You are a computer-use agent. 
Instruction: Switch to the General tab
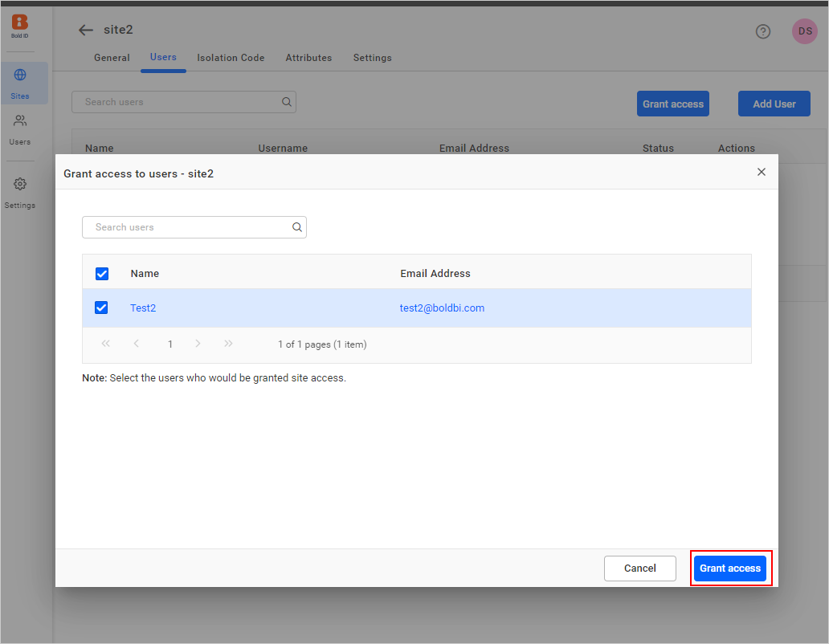coord(112,58)
